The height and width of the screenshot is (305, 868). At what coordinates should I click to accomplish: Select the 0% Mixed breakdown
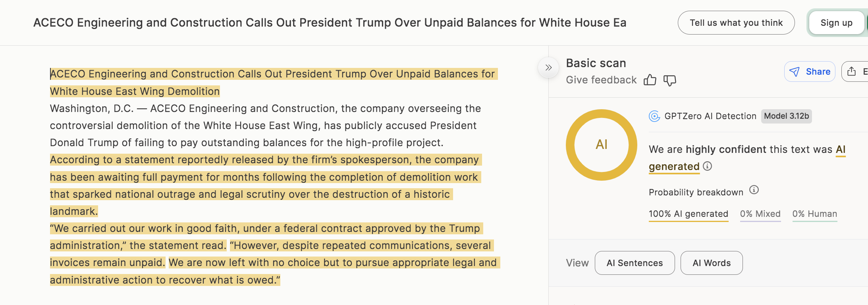coord(760,214)
